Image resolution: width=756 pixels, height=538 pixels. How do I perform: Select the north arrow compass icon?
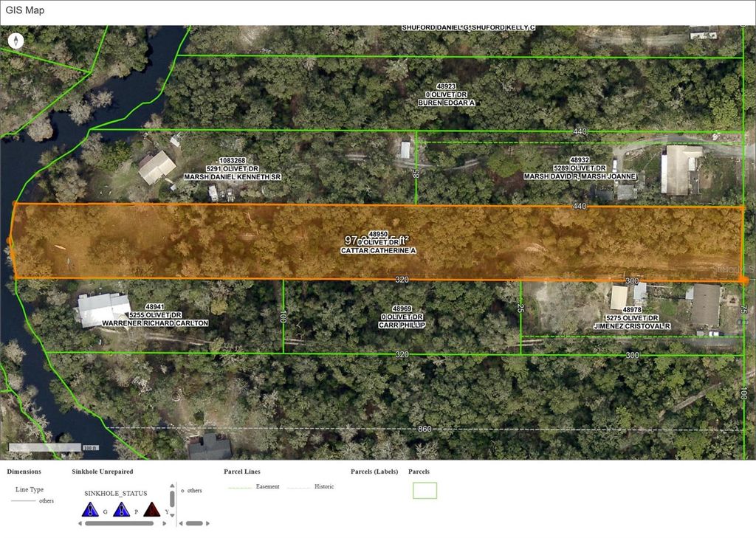[x=16, y=41]
